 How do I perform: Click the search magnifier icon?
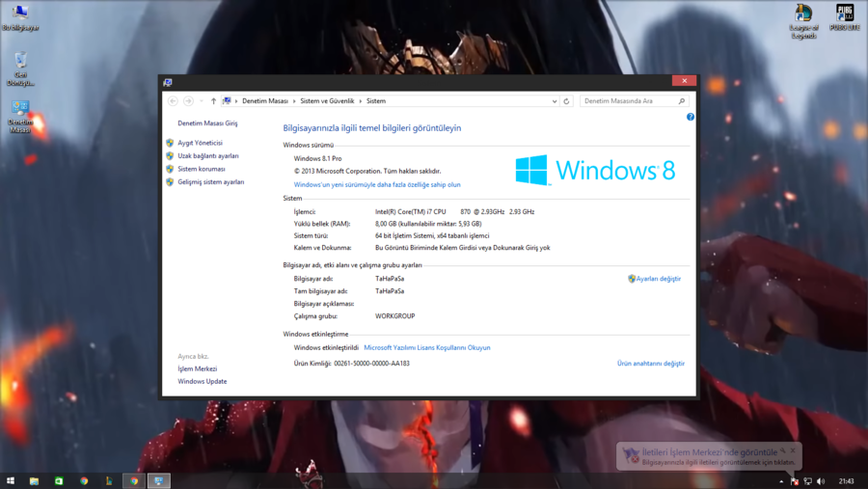tap(682, 101)
